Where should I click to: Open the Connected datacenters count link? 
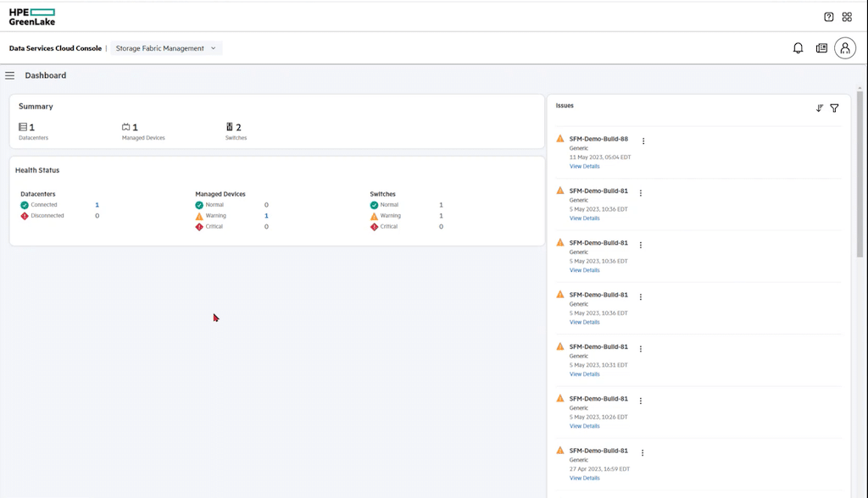[x=97, y=205]
